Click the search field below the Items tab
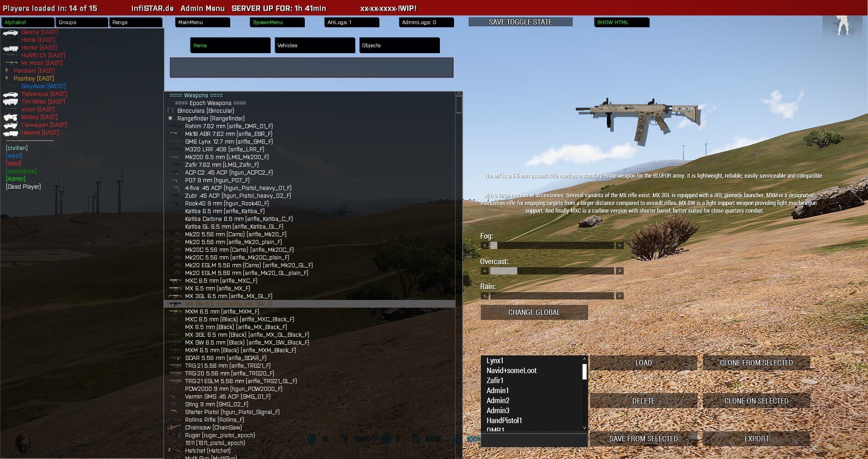The height and width of the screenshot is (459, 868). point(312,67)
